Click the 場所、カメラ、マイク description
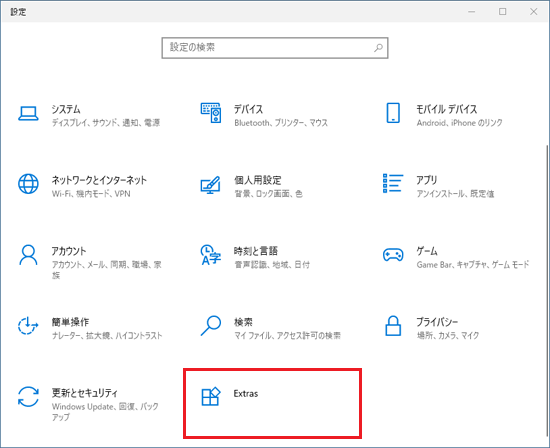 tap(448, 335)
